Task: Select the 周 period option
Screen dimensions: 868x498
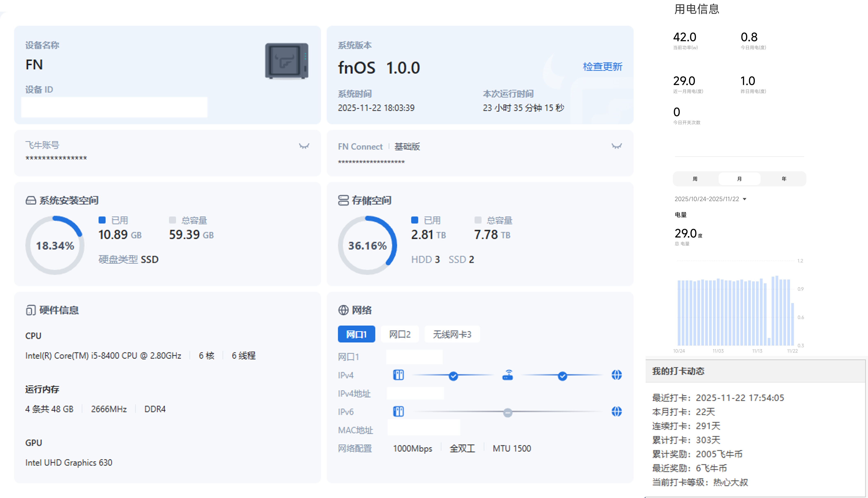Action: 695,179
